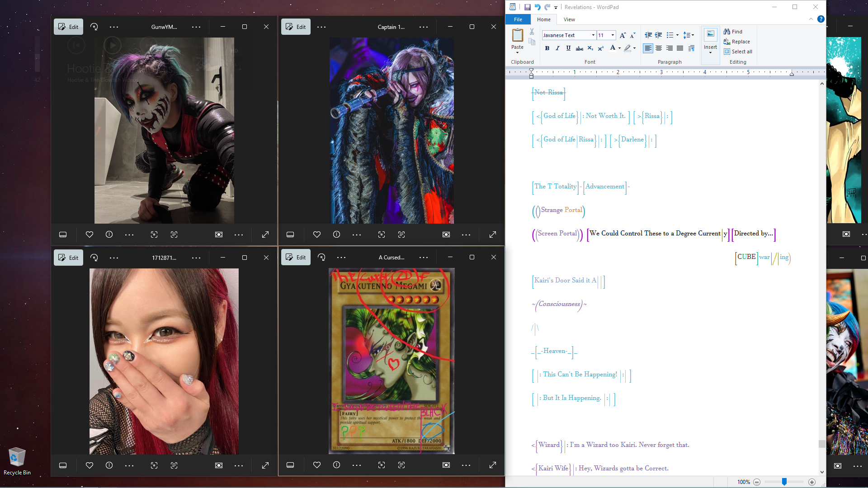Open the File menu in WordPad

coord(518,19)
